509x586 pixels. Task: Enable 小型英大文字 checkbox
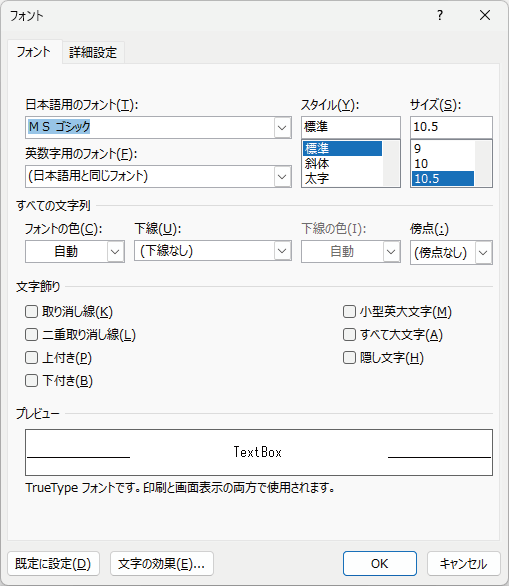click(349, 312)
